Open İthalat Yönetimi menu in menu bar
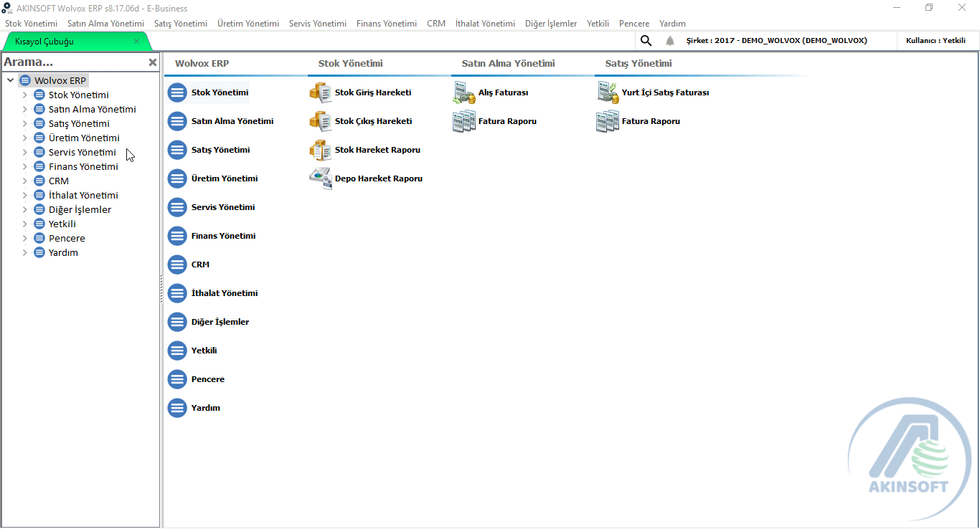The height and width of the screenshot is (529, 980). coord(485,24)
